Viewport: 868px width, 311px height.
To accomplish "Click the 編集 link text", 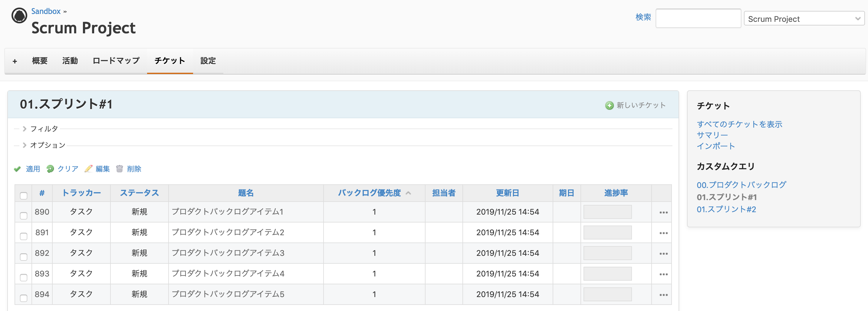I will tap(103, 169).
